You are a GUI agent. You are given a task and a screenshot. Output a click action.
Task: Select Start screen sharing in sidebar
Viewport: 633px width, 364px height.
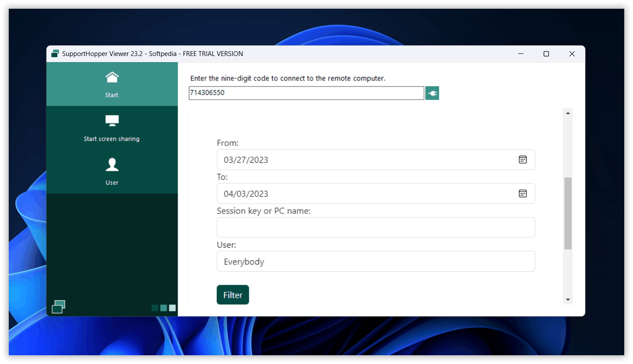(x=112, y=128)
